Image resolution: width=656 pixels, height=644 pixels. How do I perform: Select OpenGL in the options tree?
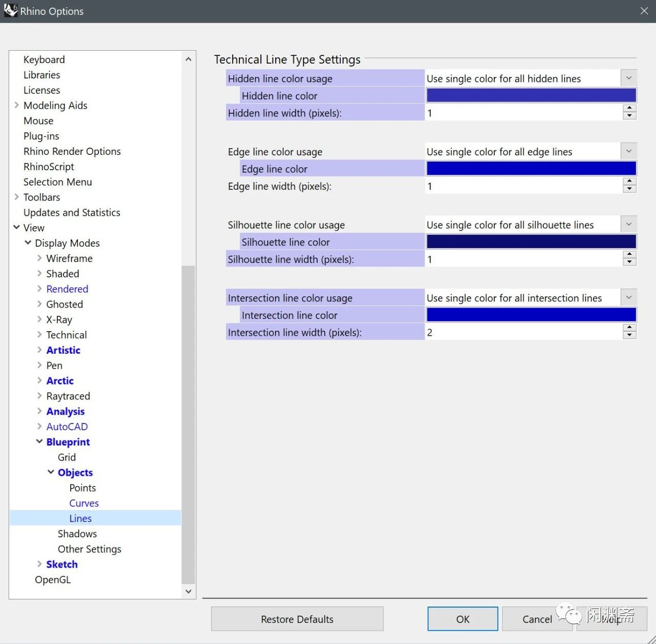pyautogui.click(x=53, y=579)
